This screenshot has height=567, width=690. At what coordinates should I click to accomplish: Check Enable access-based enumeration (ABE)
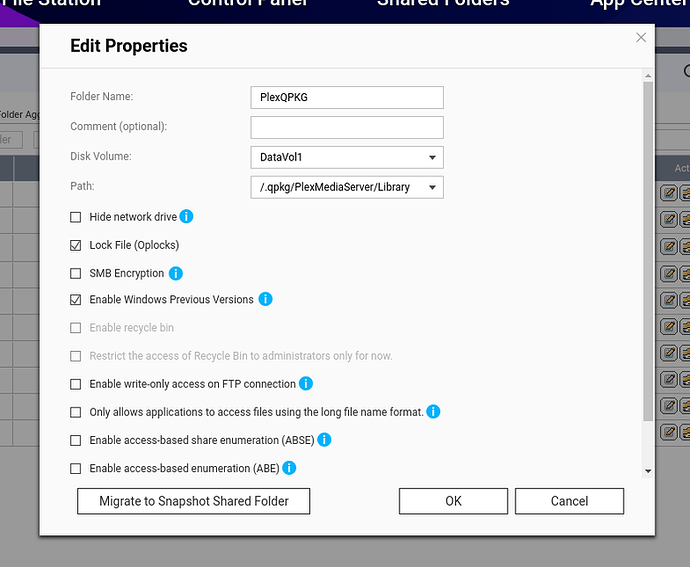76,468
